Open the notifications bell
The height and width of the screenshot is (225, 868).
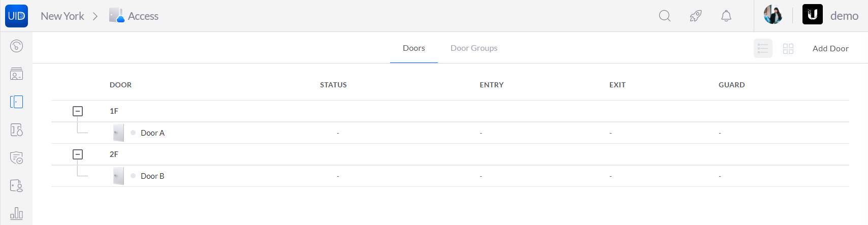click(x=726, y=16)
